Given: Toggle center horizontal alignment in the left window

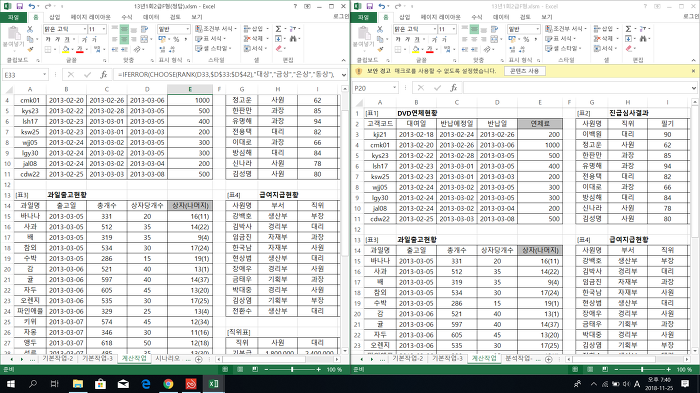Looking at the screenshot, I should pos(124,39).
